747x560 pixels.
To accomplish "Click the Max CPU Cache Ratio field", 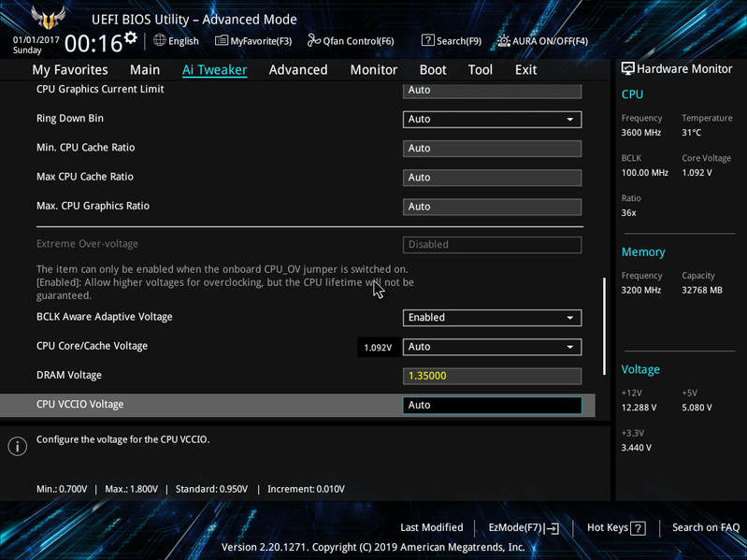I will [x=492, y=178].
